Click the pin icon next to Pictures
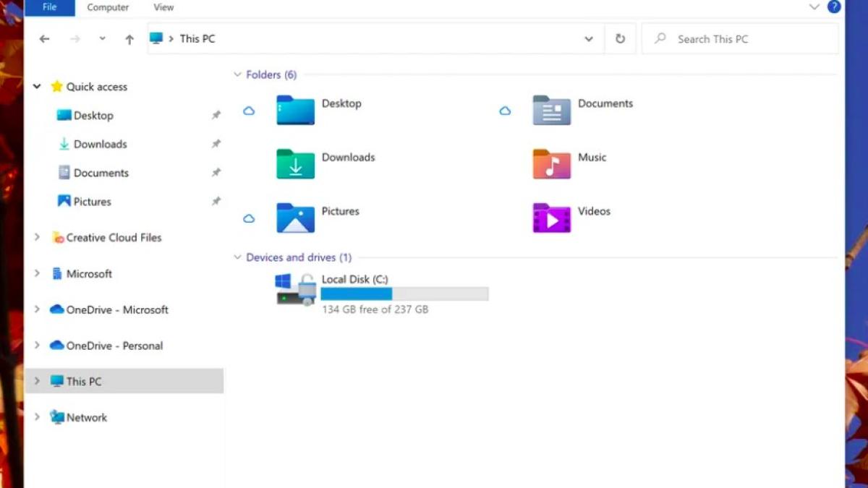The width and height of the screenshot is (868, 488). coord(216,201)
